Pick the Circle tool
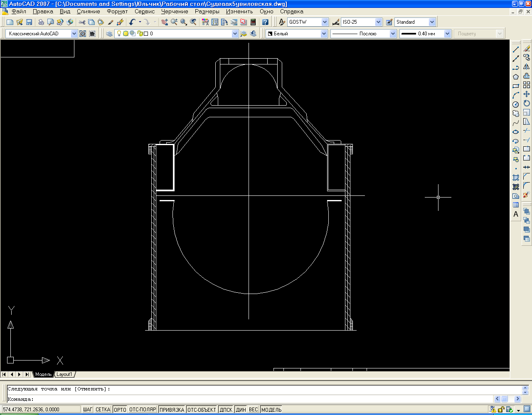The image size is (532, 415). [516, 104]
